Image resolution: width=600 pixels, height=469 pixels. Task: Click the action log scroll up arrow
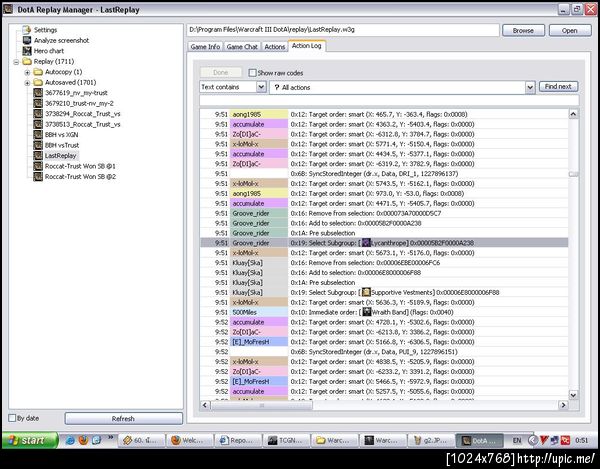coord(573,114)
